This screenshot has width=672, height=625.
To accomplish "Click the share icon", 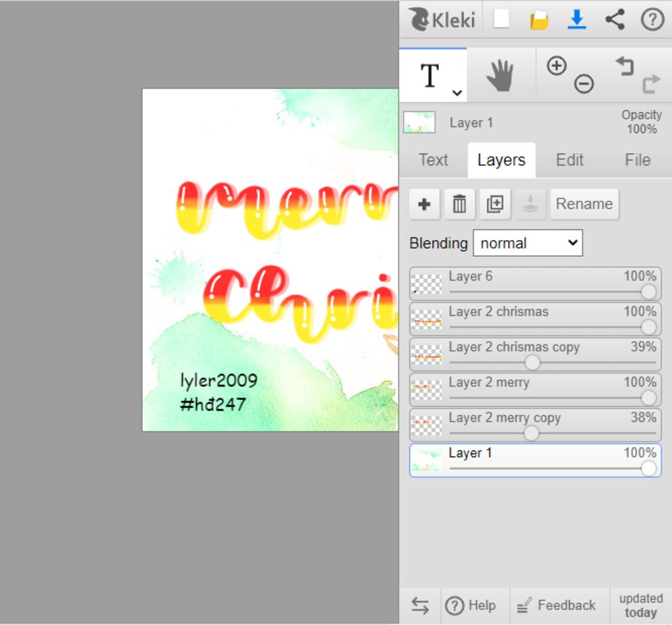I will pyautogui.click(x=614, y=20).
